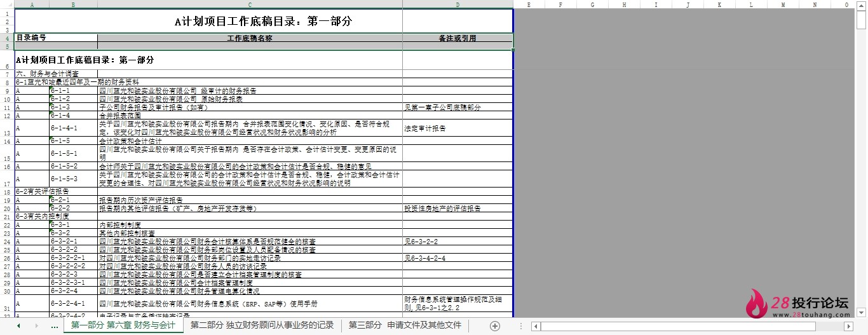Viewport: 868px width, 335px height.
Task: Select cell 6-1-3
Action: (x=73, y=107)
